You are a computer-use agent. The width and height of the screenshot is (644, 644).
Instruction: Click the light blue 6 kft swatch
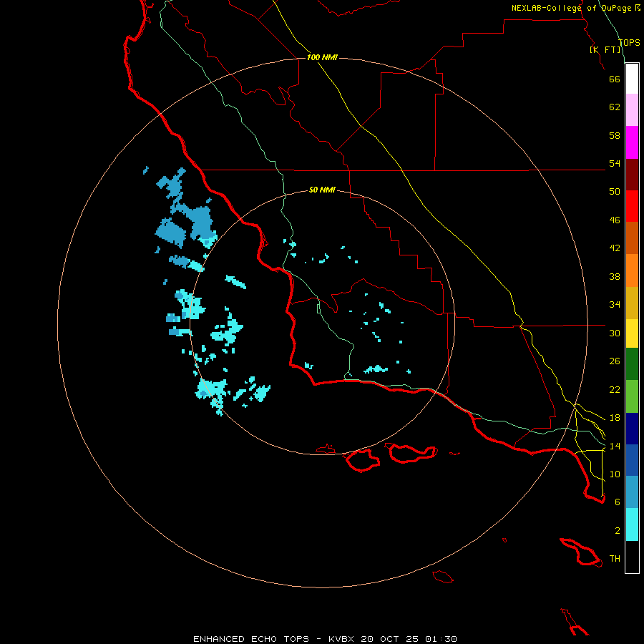pyautogui.click(x=632, y=492)
